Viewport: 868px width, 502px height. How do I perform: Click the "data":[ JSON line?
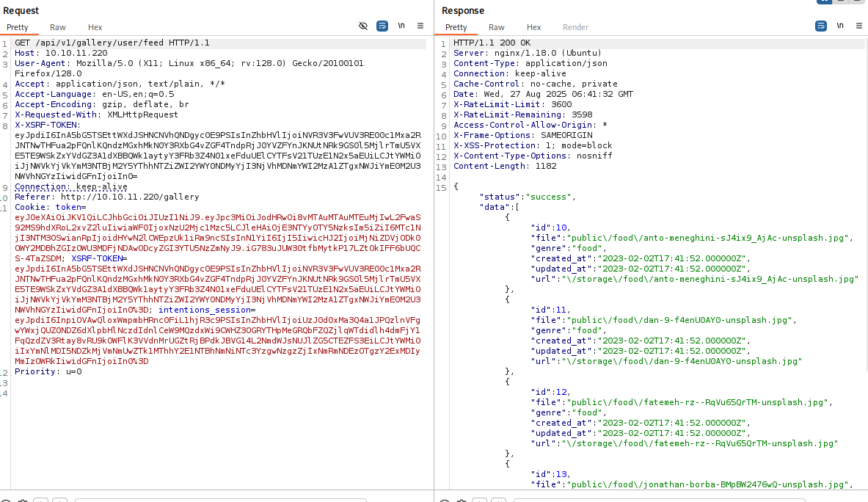click(500, 207)
